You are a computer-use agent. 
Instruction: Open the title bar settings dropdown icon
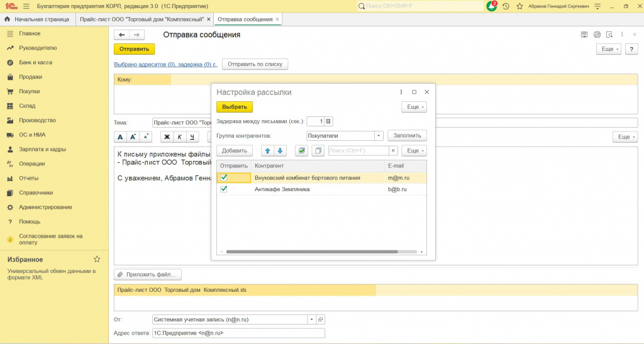click(597, 6)
